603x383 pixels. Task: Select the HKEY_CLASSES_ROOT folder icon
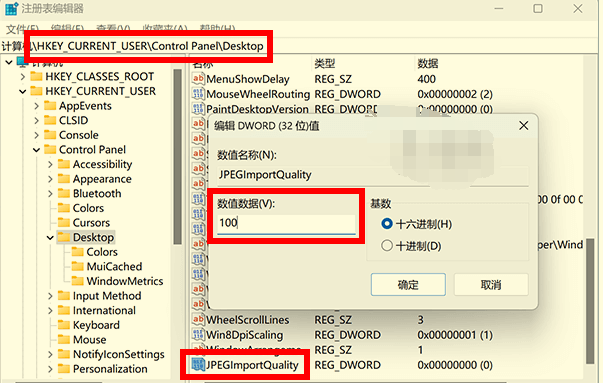coord(37,76)
